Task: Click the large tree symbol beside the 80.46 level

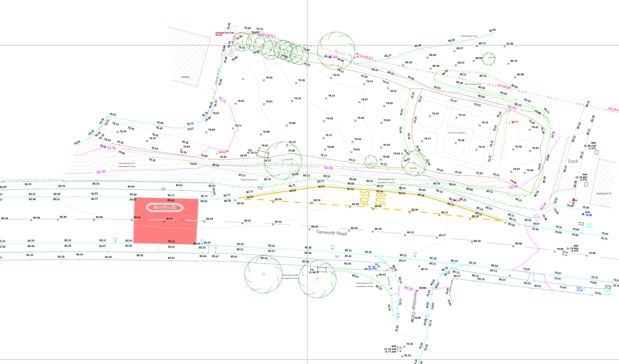Action: 263,274
